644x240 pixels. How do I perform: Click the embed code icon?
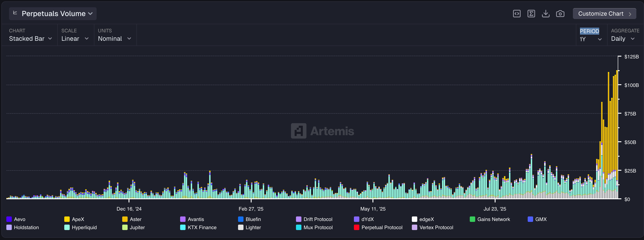[517, 14]
